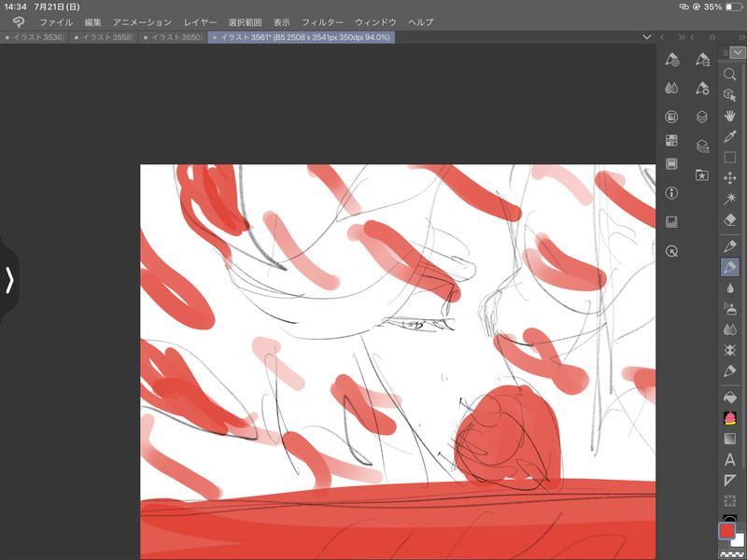Select the Hand move tool
Screen dimensions: 747x560
click(x=729, y=115)
